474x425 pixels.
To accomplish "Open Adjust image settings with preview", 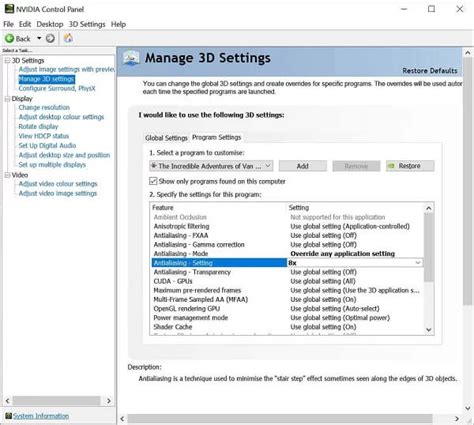I will pyautogui.click(x=66, y=69).
